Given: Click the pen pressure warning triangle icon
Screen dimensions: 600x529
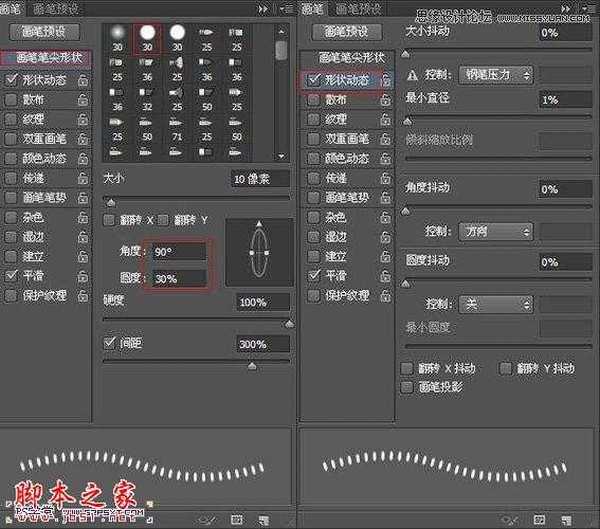Looking at the screenshot, I should [x=410, y=74].
